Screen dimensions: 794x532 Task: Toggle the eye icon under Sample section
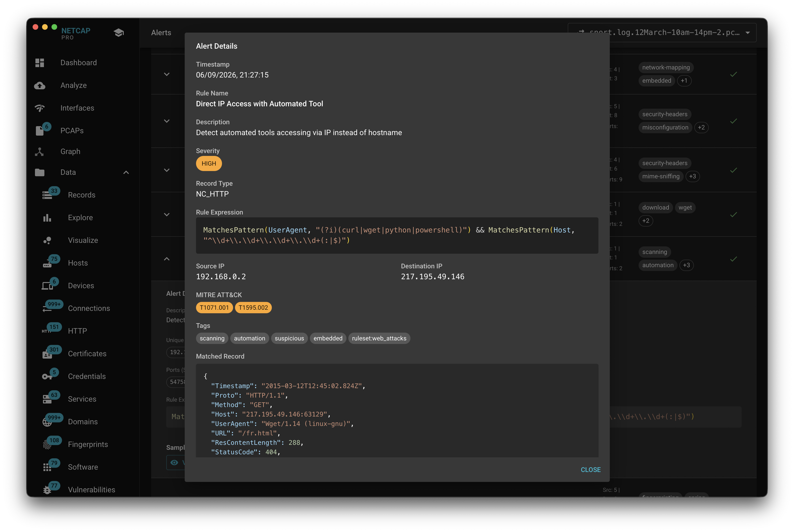click(x=174, y=463)
